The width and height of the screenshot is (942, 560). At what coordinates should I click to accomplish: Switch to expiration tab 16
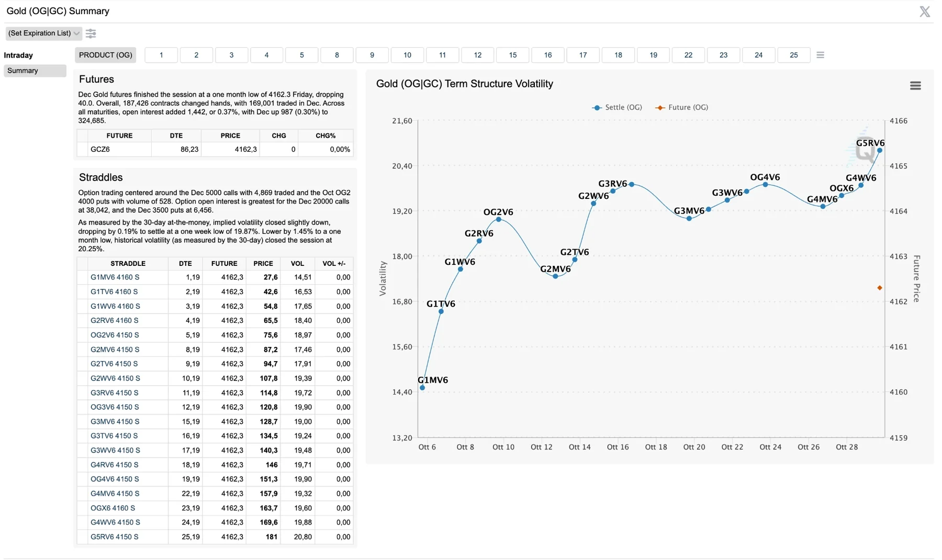coord(547,55)
